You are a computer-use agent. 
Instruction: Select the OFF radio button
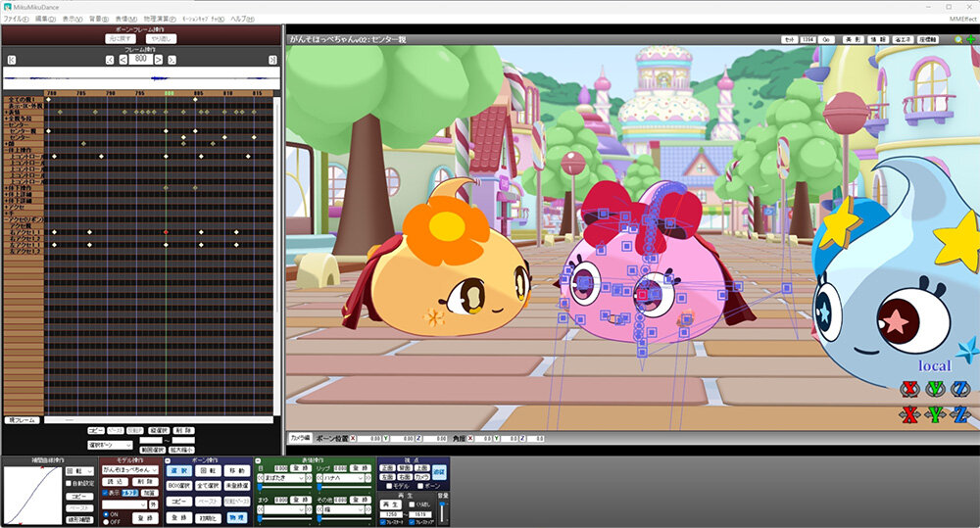click(105, 522)
